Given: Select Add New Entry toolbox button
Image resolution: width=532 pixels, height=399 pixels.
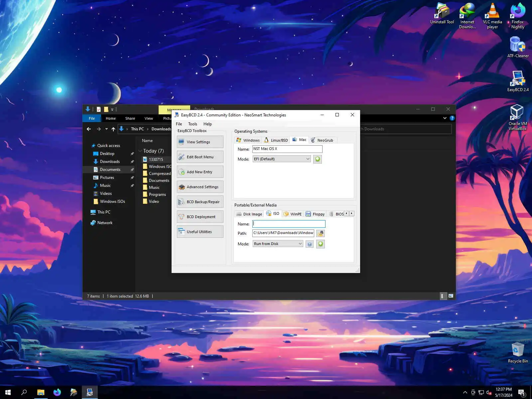Looking at the screenshot, I should click(200, 172).
